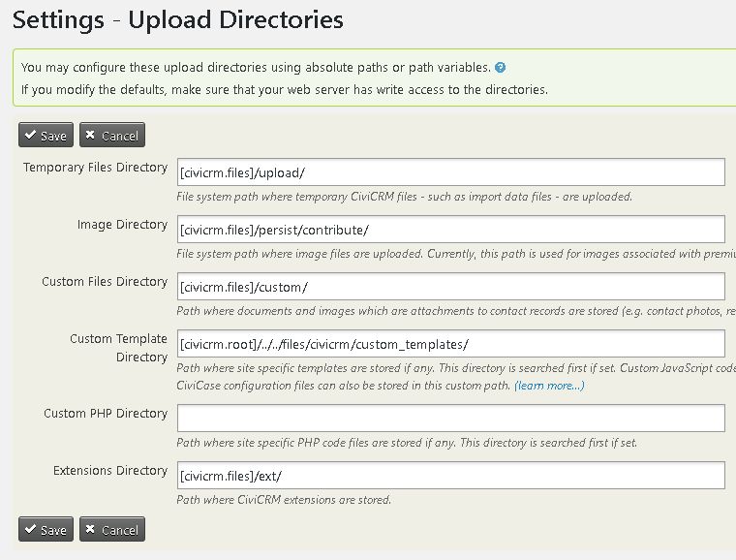This screenshot has height=560, width=736.
Task: Open the (learn more...) link
Action: coord(549,386)
